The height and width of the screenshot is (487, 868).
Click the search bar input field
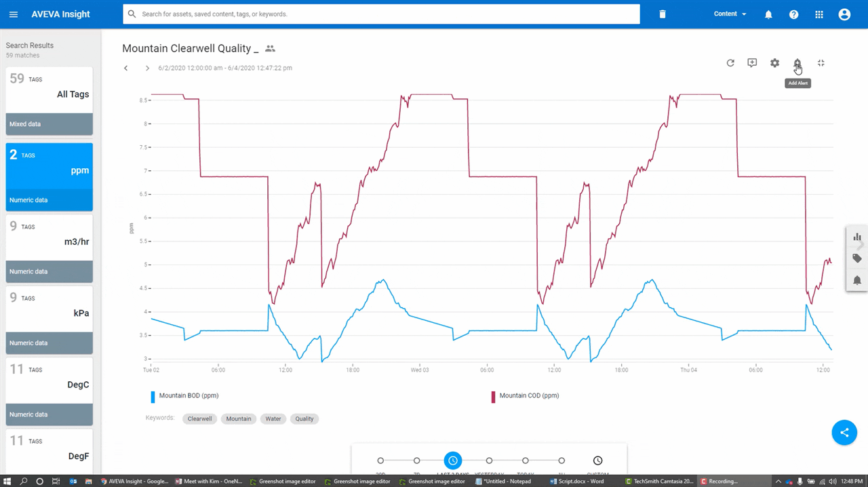point(381,14)
